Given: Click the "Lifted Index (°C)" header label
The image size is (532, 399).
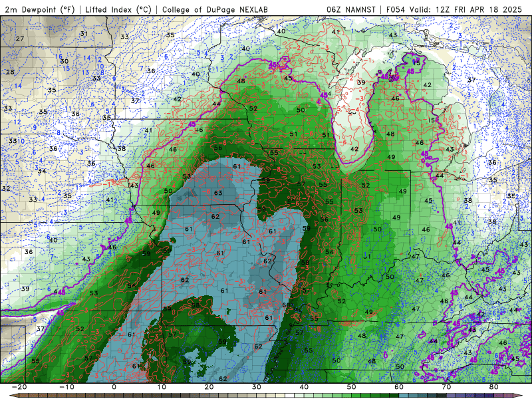Looking at the screenshot, I should tap(118, 9).
